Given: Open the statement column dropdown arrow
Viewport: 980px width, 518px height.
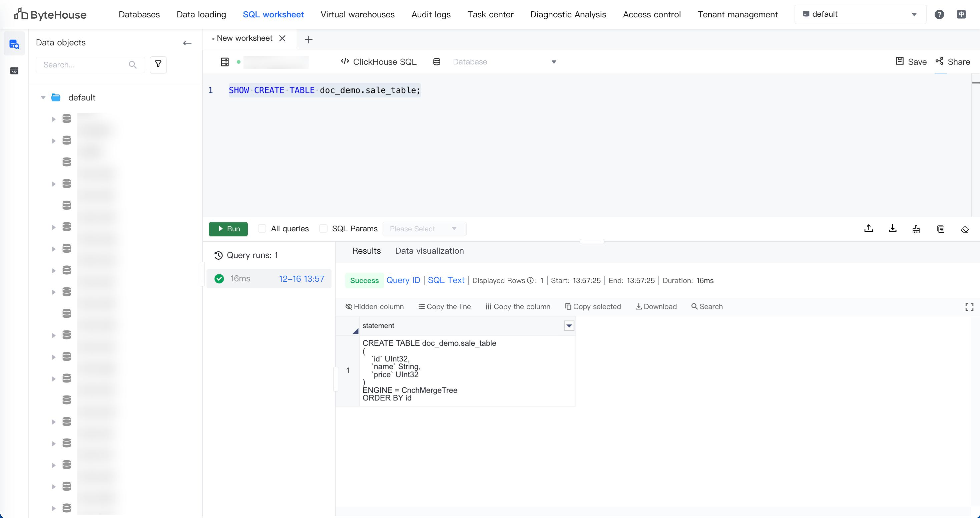Looking at the screenshot, I should (569, 325).
